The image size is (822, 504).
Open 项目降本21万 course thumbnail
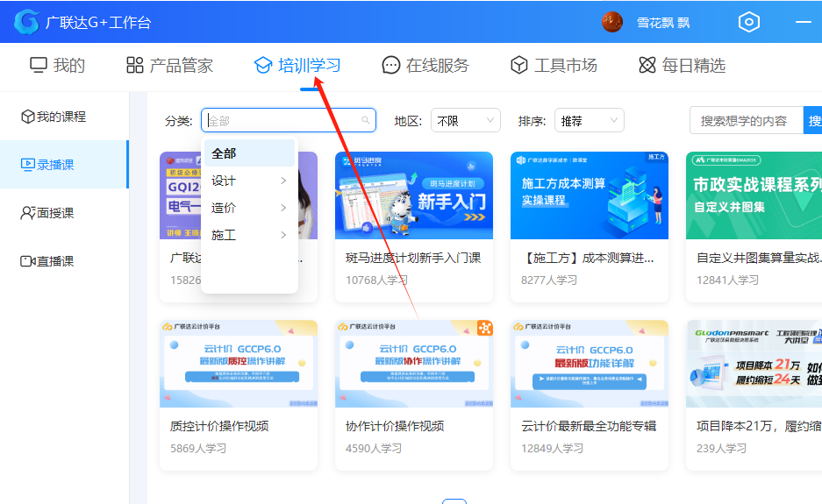(x=754, y=364)
